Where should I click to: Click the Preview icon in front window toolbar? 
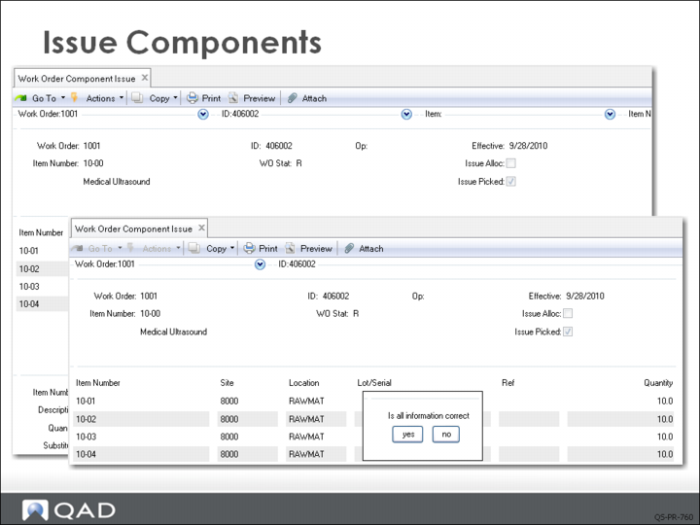(x=290, y=248)
